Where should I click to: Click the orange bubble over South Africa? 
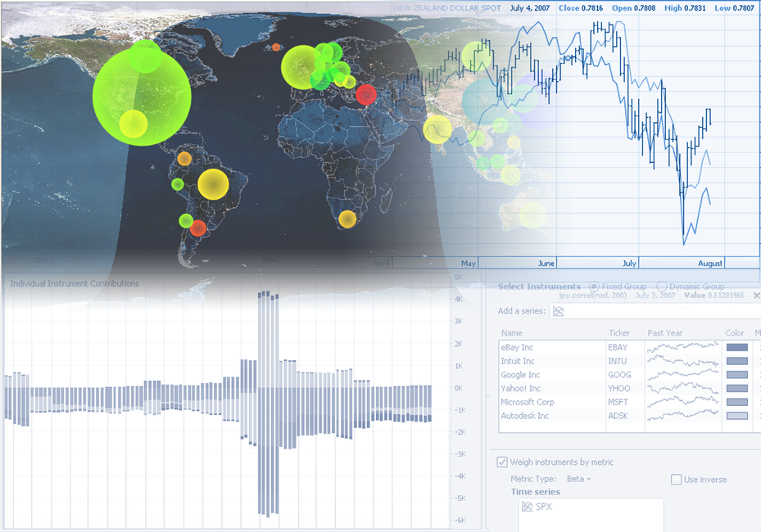347,219
